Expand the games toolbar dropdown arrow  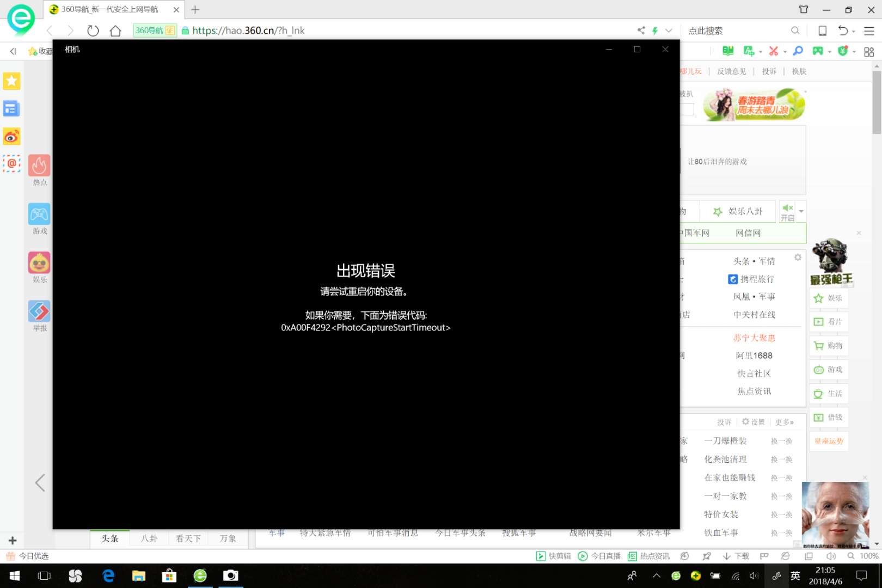[830, 52]
